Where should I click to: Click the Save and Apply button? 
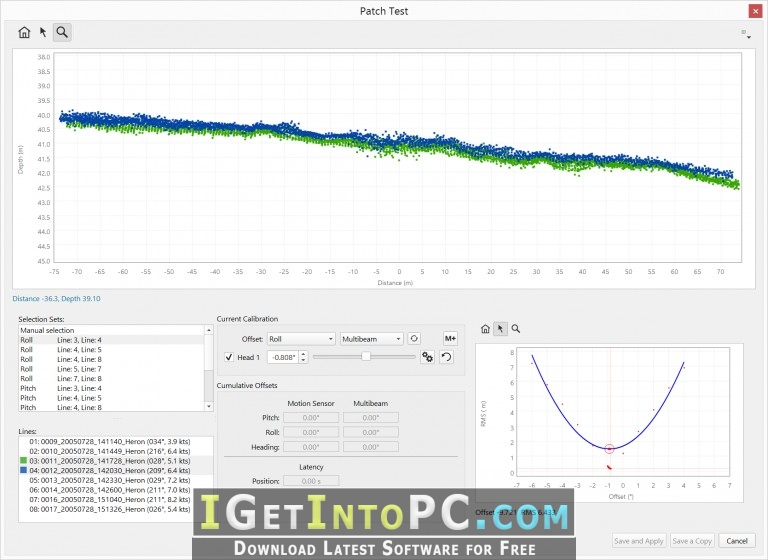point(639,541)
